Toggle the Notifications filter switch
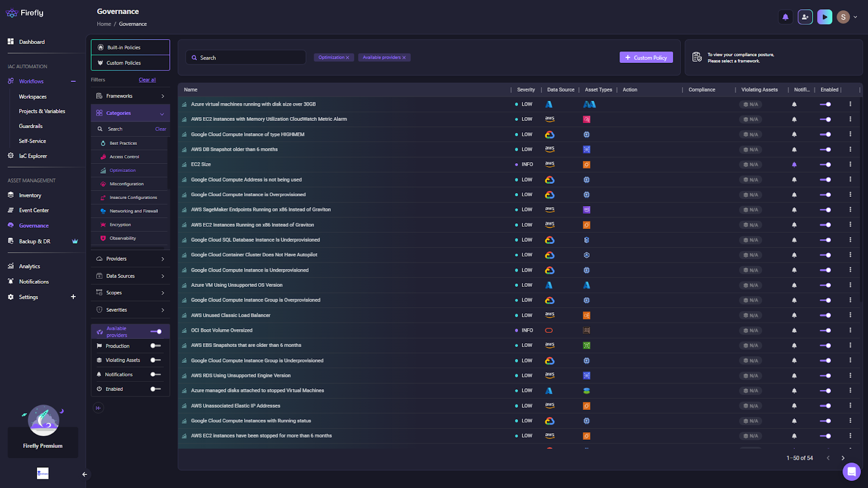This screenshot has height=488, width=868. pyautogui.click(x=156, y=374)
